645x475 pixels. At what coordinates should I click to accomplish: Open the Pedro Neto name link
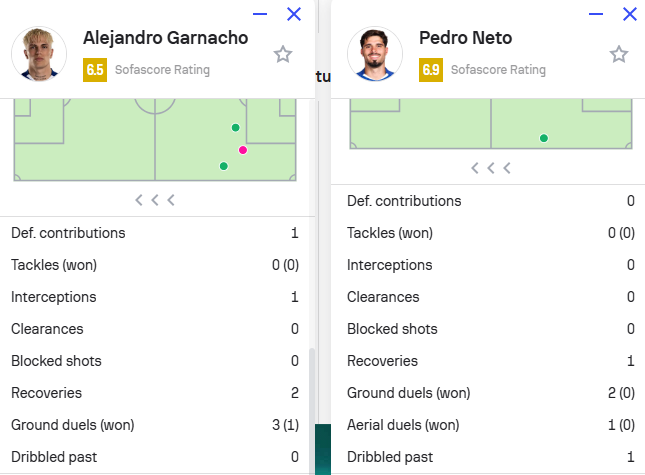tap(466, 38)
